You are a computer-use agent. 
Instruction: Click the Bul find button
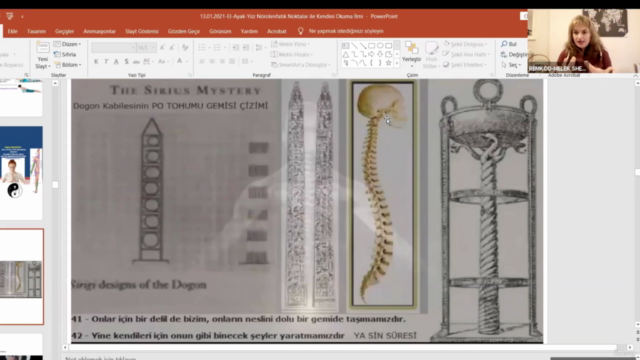(509, 44)
